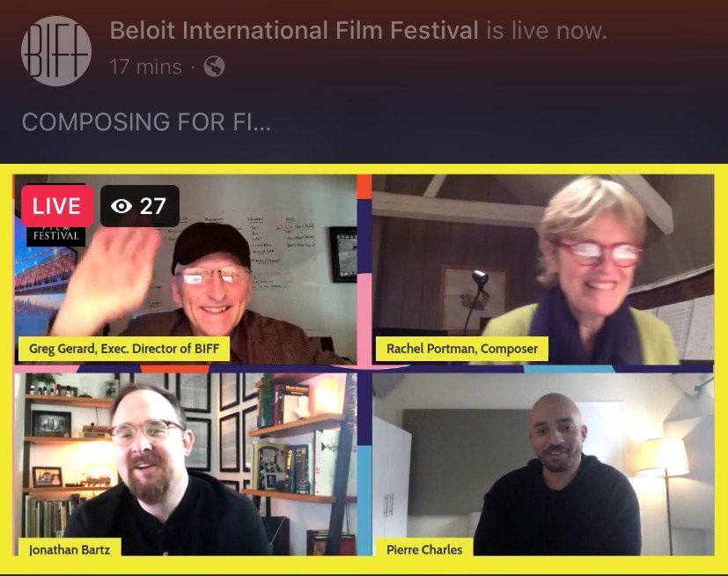Click the eye viewer count icon
Image resolution: width=728 pixels, height=576 pixels.
121,206
